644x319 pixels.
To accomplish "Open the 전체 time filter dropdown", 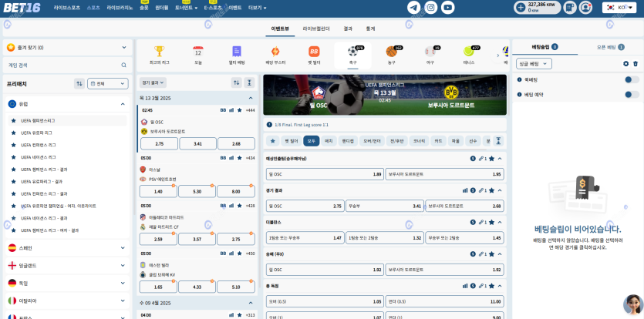I will (x=108, y=84).
